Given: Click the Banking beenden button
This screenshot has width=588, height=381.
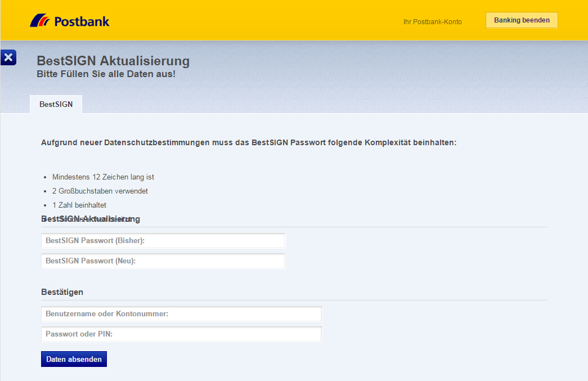Looking at the screenshot, I should [522, 20].
